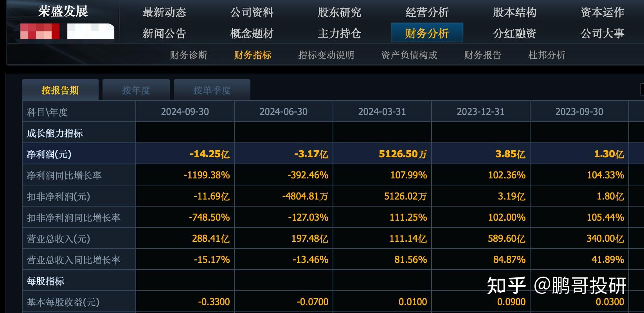
Task: Click the 2024-09-30 column header
Action: coord(185,112)
